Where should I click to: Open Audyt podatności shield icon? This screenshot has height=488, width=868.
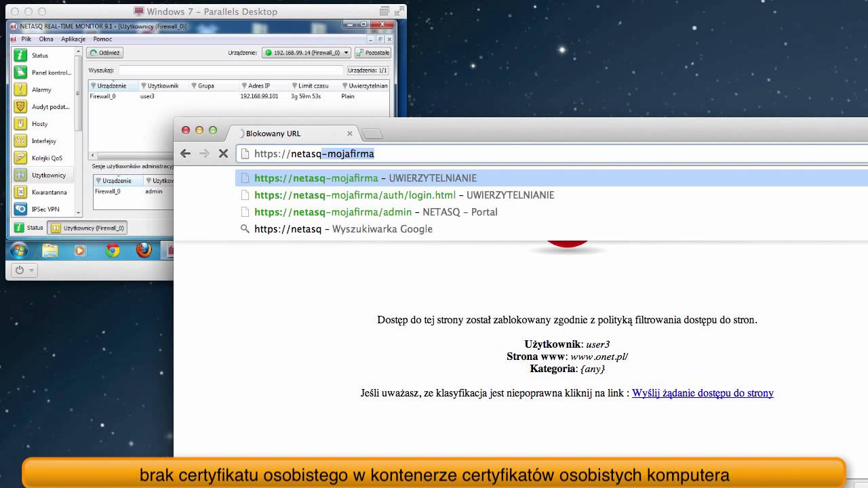click(20, 106)
